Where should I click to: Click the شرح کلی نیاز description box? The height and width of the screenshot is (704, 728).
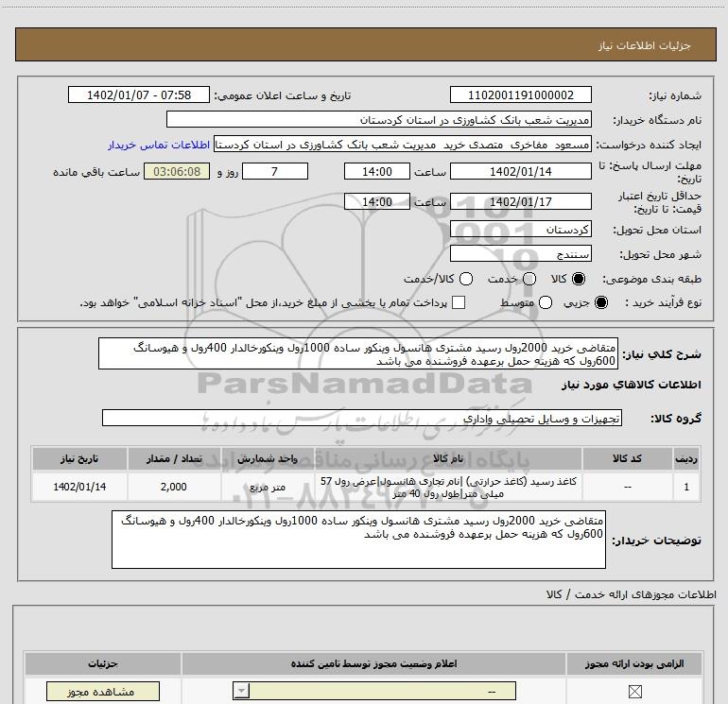(358, 353)
